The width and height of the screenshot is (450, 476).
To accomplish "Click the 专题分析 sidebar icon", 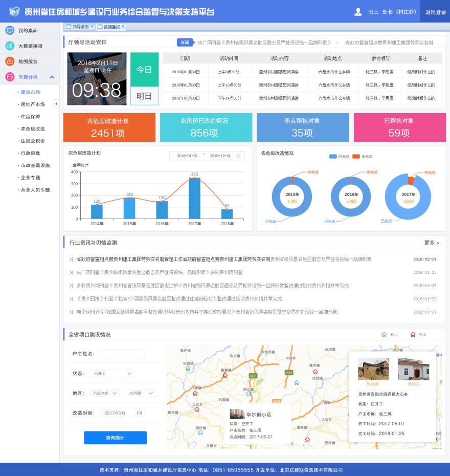I will click(x=10, y=77).
